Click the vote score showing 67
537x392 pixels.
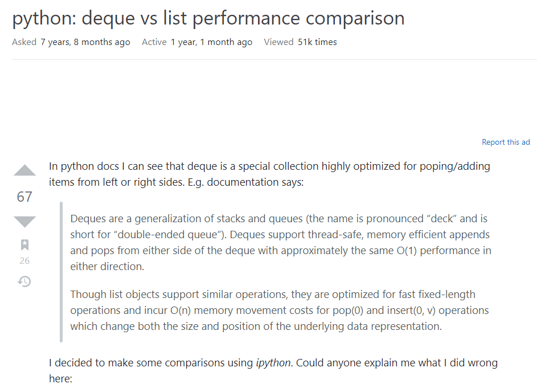[24, 197]
